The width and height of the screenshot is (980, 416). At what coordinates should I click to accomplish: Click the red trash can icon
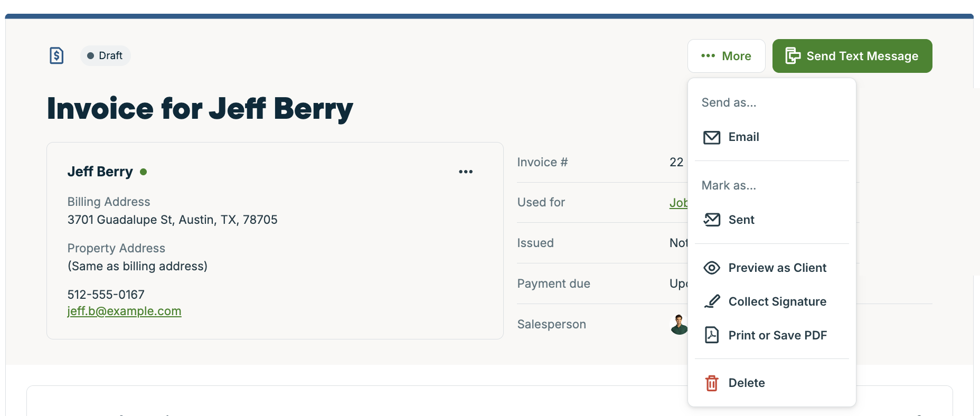coord(711,383)
